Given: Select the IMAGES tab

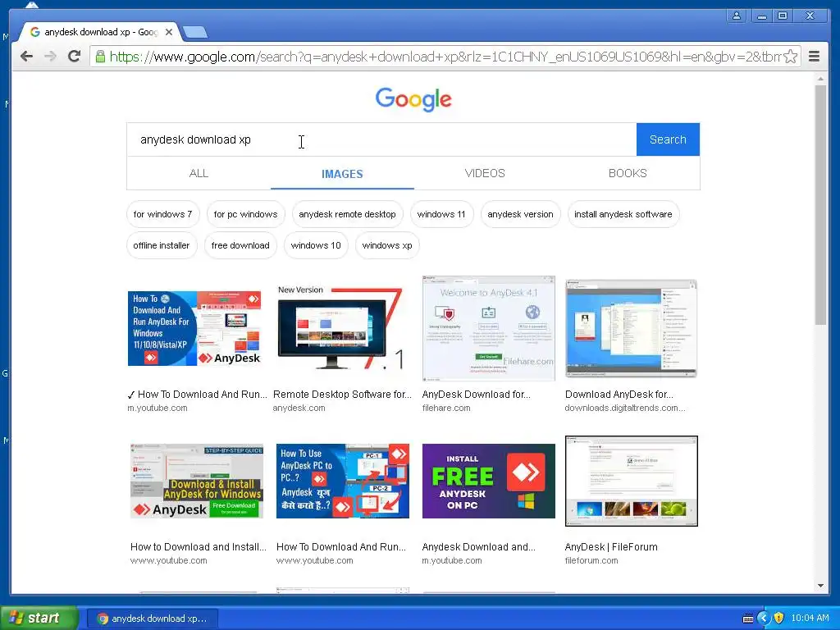Looking at the screenshot, I should (x=342, y=174).
